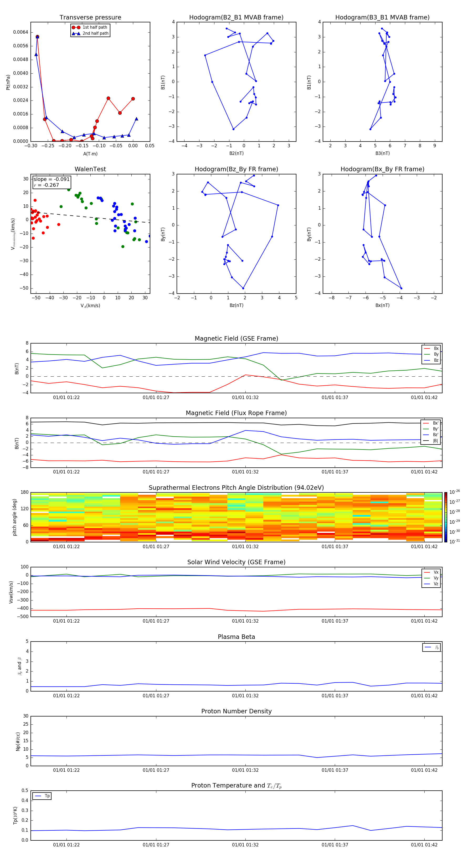The width and height of the screenshot is (473, 868).
Task: Select the 'slope = -0.091' annotation
Action: point(52,179)
